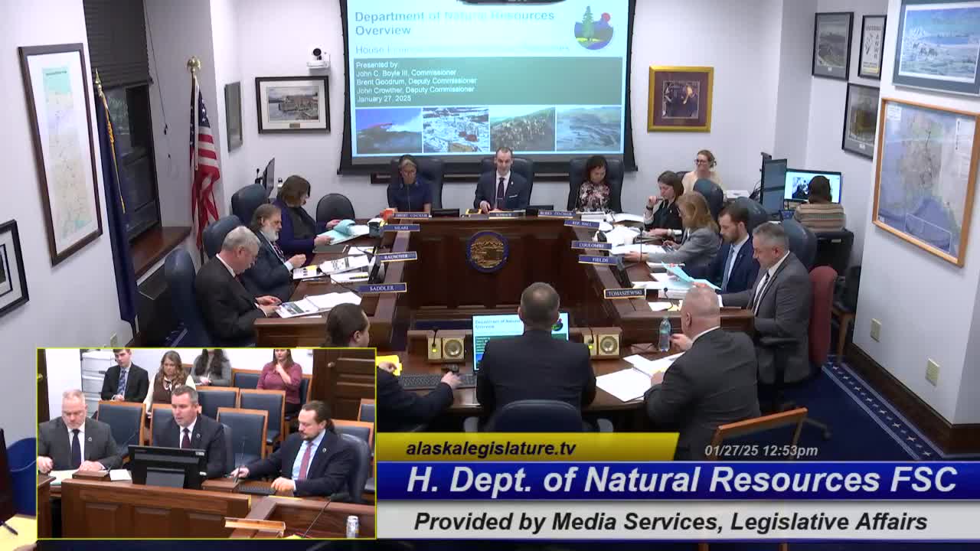Viewport: 980px width, 551px height.
Task: Click the left tabletop microphone speaker unit
Action: point(446,347)
